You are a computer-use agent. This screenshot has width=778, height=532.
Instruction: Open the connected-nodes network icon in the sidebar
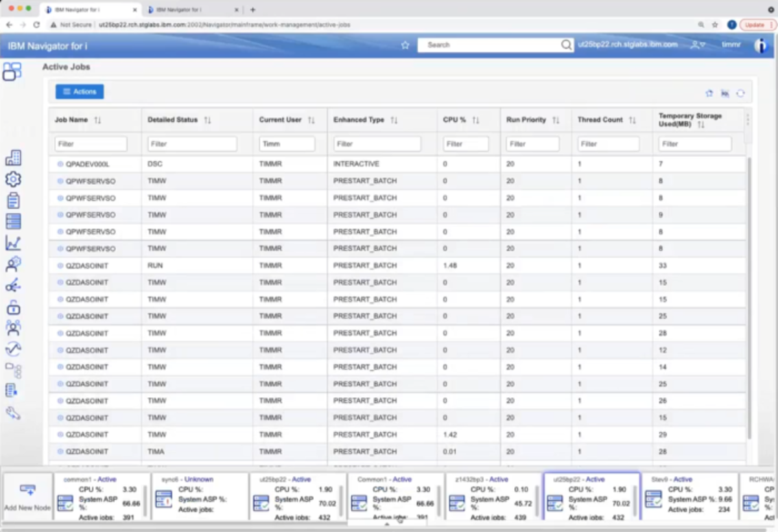13,285
